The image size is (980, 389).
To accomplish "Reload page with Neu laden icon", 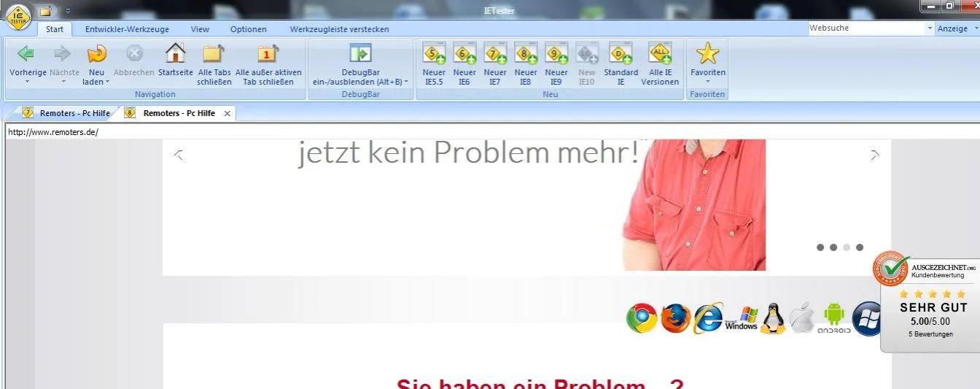I will pyautogui.click(x=96, y=54).
